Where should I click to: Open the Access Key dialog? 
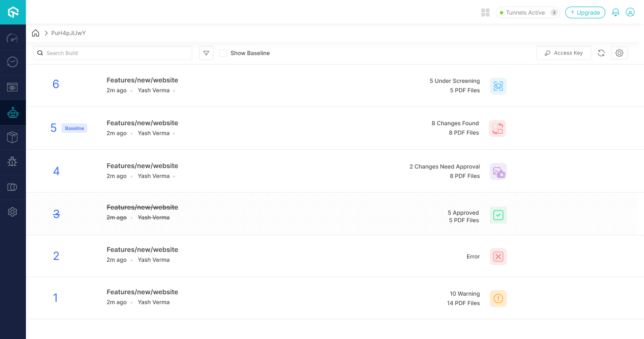[563, 53]
